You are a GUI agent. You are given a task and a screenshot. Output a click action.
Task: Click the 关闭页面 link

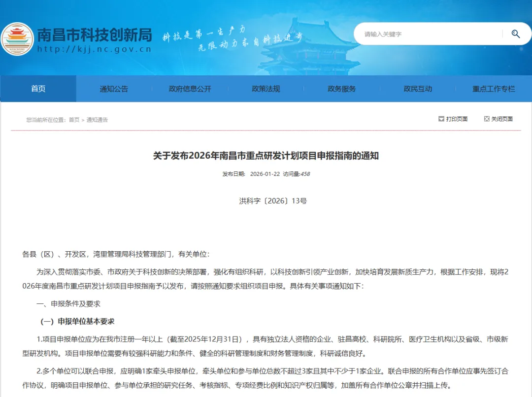click(502, 119)
